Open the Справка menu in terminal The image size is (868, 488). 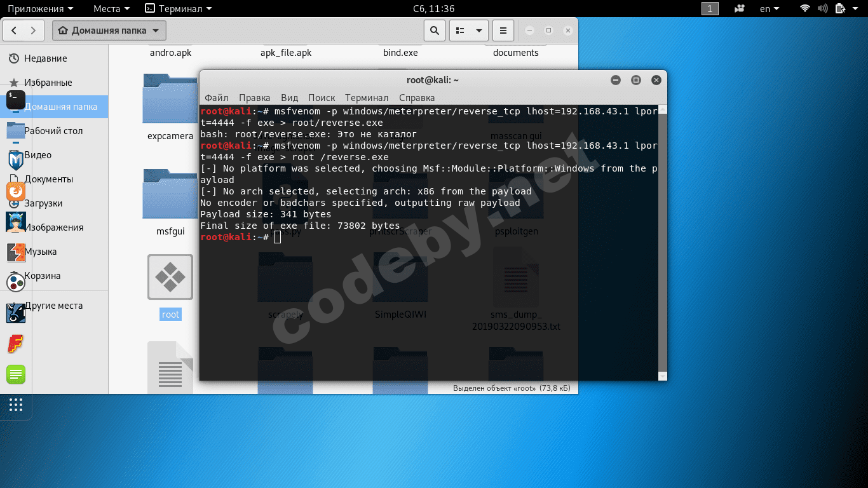pyautogui.click(x=417, y=98)
